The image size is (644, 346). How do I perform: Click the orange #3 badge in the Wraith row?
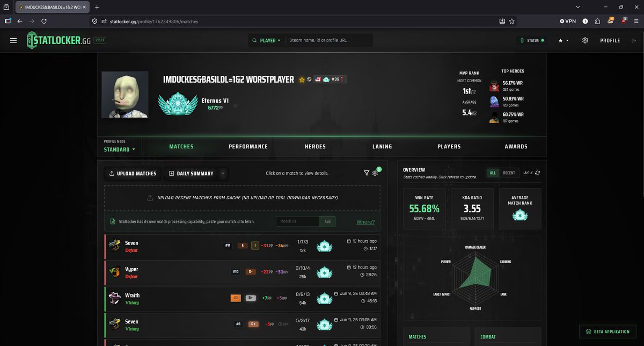[x=235, y=298]
